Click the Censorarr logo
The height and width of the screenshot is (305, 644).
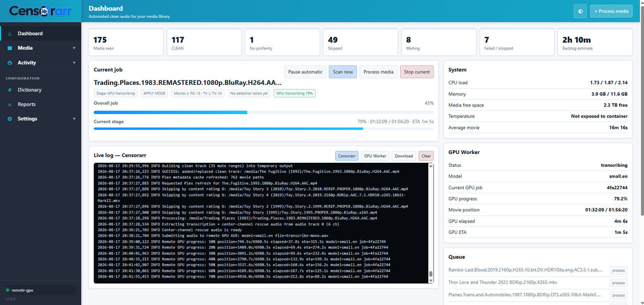pyautogui.click(x=40, y=11)
